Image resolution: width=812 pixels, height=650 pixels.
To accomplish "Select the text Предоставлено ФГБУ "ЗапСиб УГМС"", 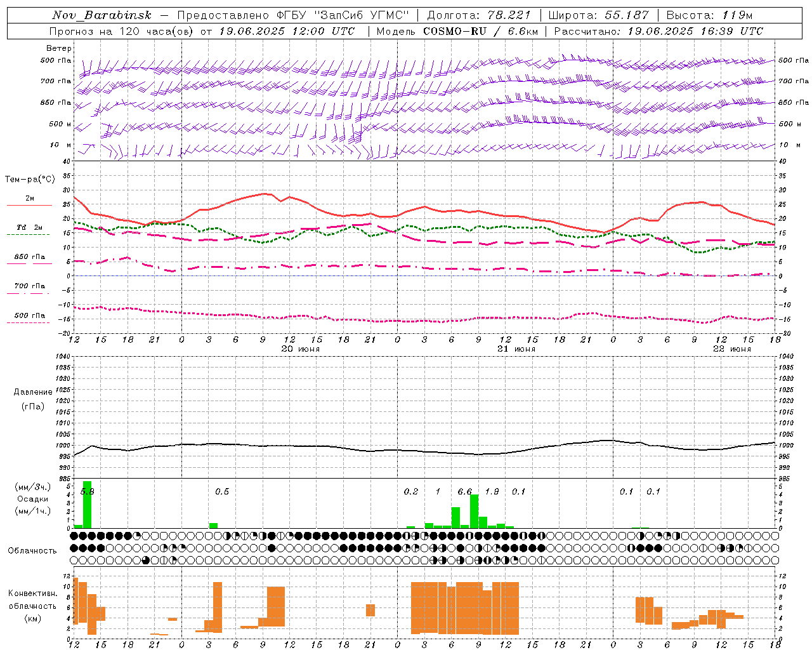I will point(293,15).
